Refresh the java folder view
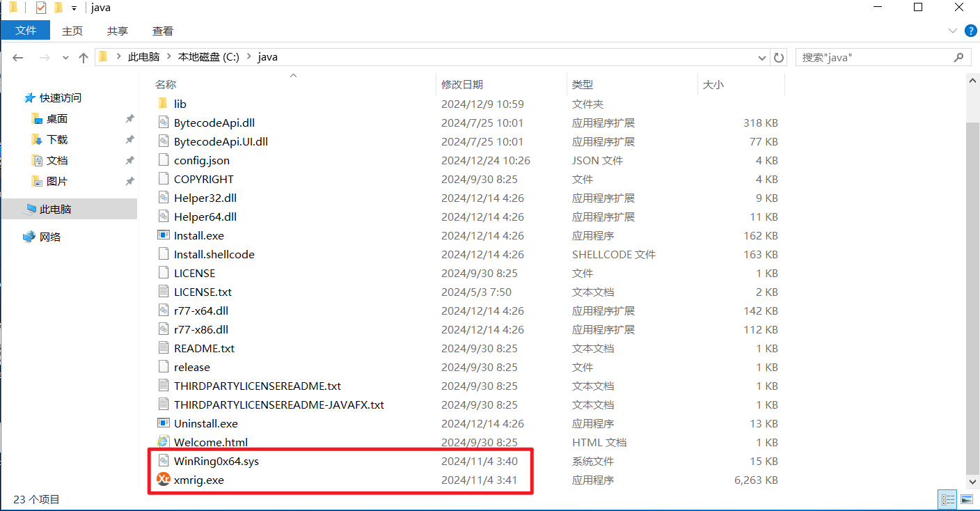 780,57
